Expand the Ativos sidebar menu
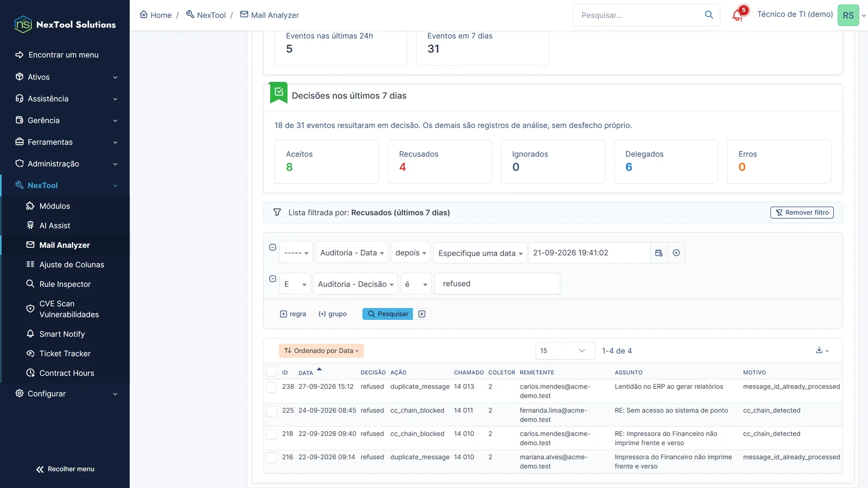 click(x=65, y=77)
